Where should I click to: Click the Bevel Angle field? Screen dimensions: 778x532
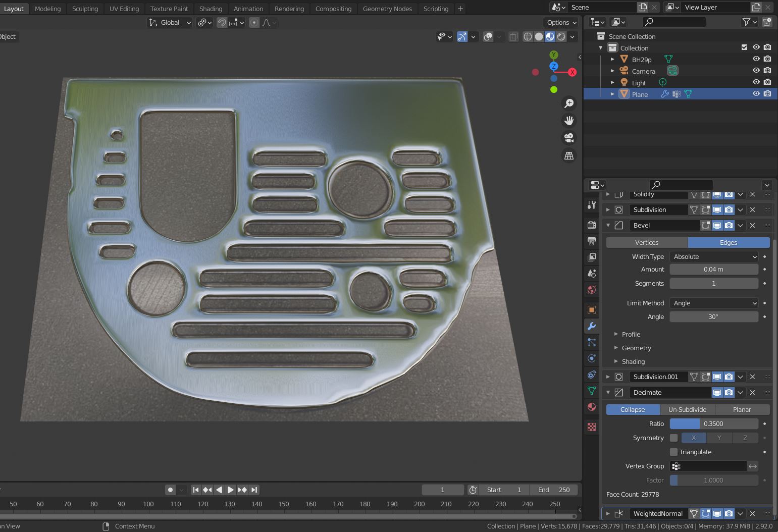pyautogui.click(x=714, y=316)
